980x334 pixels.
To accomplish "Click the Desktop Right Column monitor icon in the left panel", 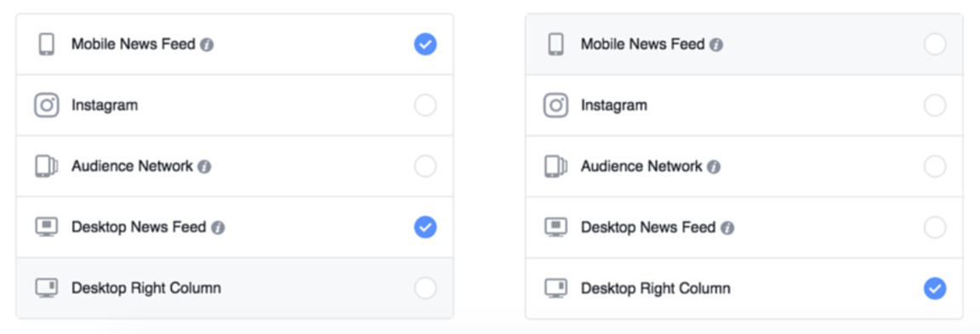I will 46,288.
